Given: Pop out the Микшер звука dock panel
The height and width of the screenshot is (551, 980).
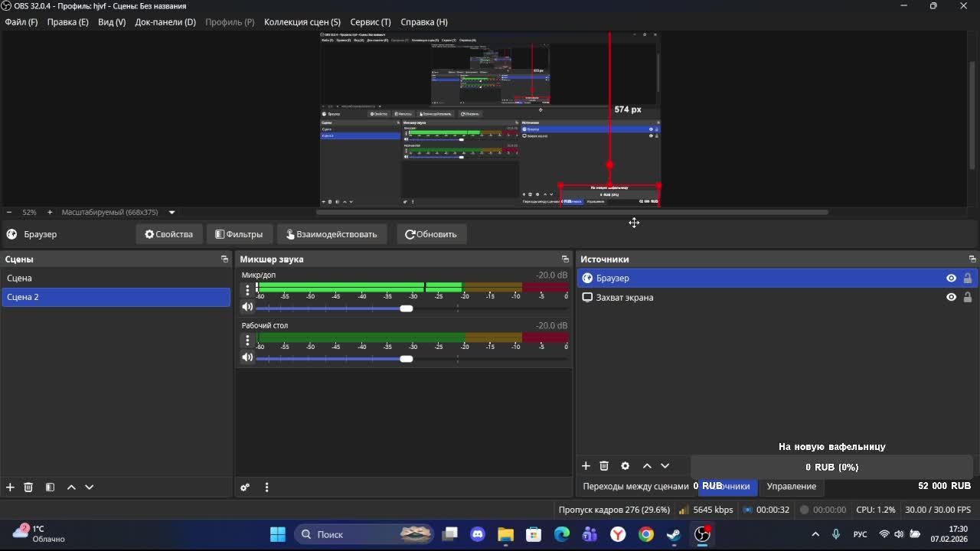Looking at the screenshot, I should click(565, 259).
